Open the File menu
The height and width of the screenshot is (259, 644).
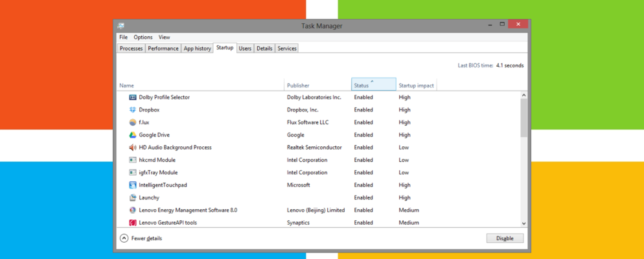tap(124, 37)
